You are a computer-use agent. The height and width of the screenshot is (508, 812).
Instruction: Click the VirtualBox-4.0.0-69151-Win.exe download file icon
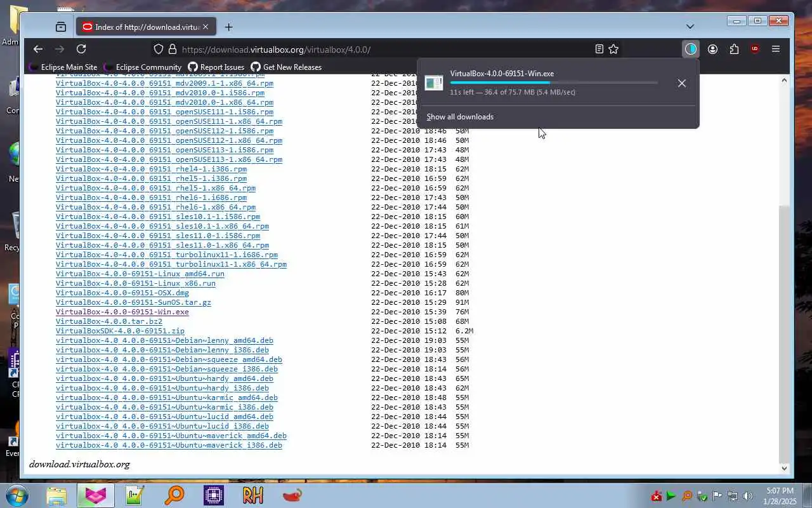pyautogui.click(x=434, y=83)
